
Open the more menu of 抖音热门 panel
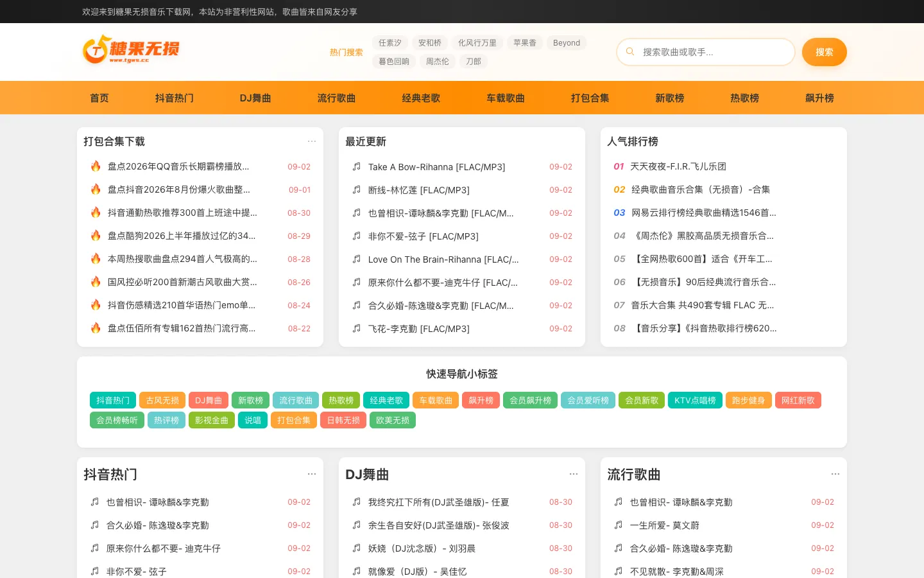[x=312, y=474]
